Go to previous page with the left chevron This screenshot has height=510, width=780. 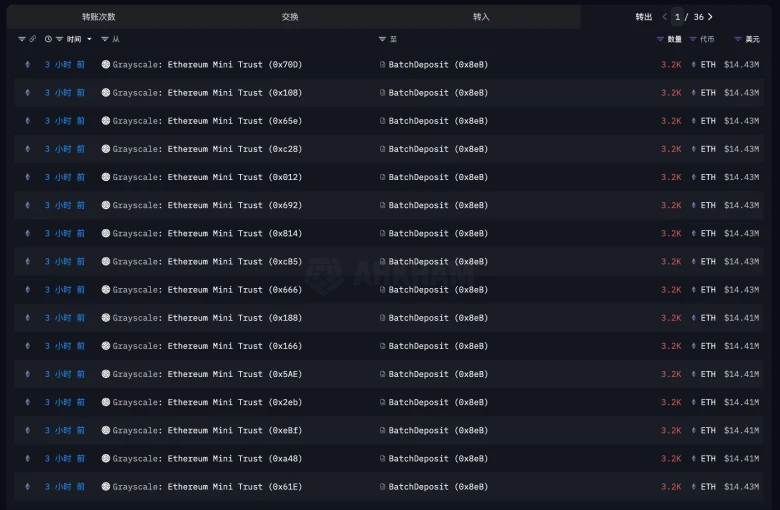pos(665,17)
